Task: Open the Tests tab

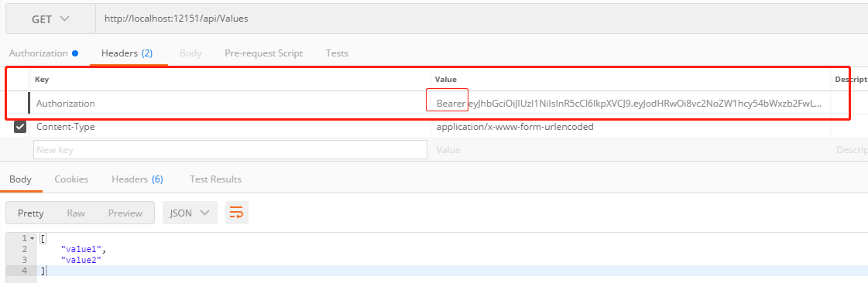Action: 337,53
